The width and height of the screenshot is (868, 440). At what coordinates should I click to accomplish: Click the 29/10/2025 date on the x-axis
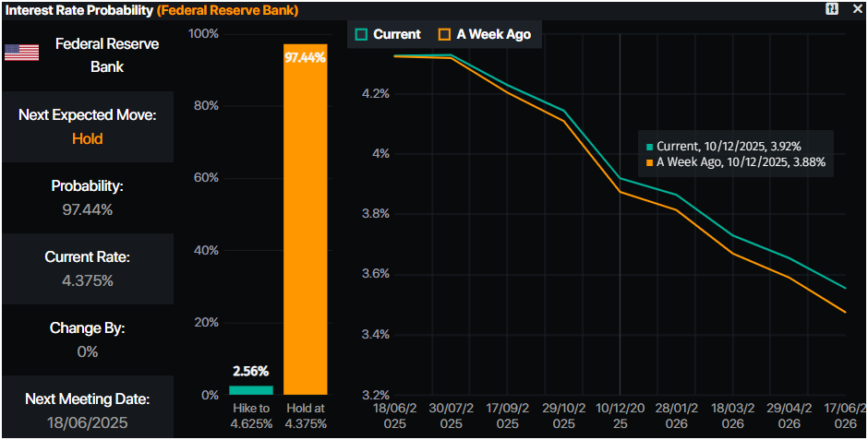(x=563, y=415)
